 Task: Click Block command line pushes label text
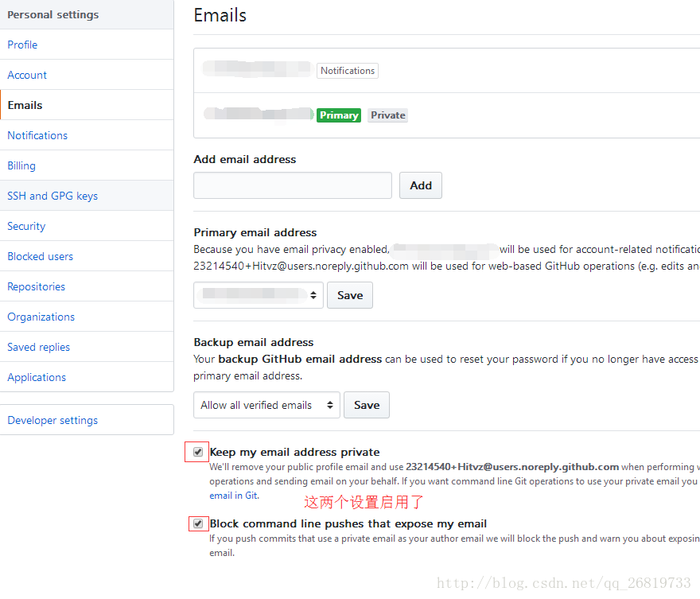pyautogui.click(x=348, y=523)
